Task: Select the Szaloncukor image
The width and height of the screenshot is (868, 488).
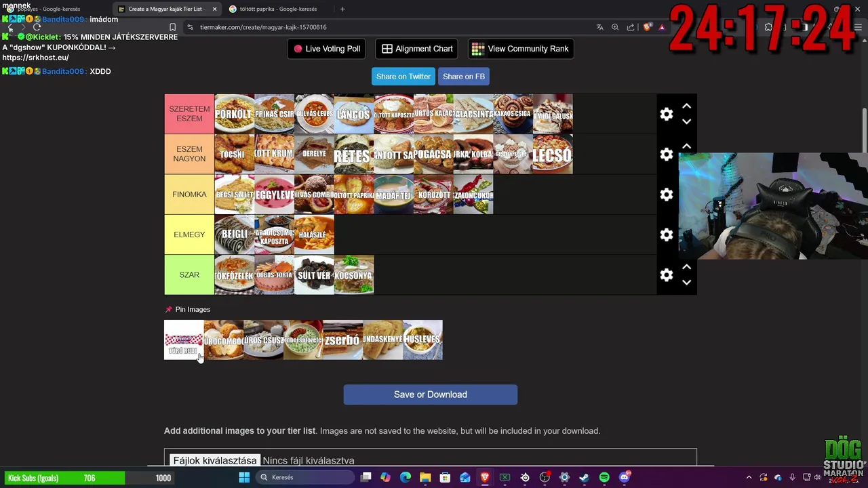Action: pos(473,195)
